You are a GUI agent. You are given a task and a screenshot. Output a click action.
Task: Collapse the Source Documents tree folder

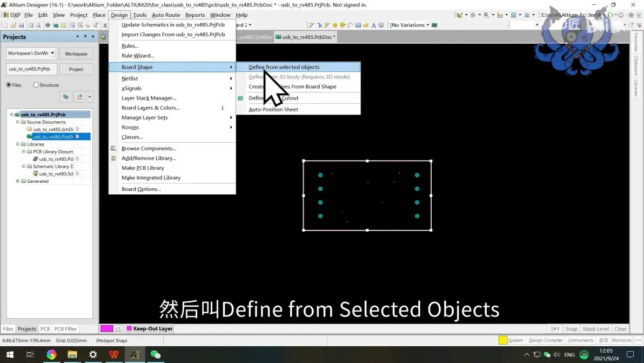[x=18, y=122]
